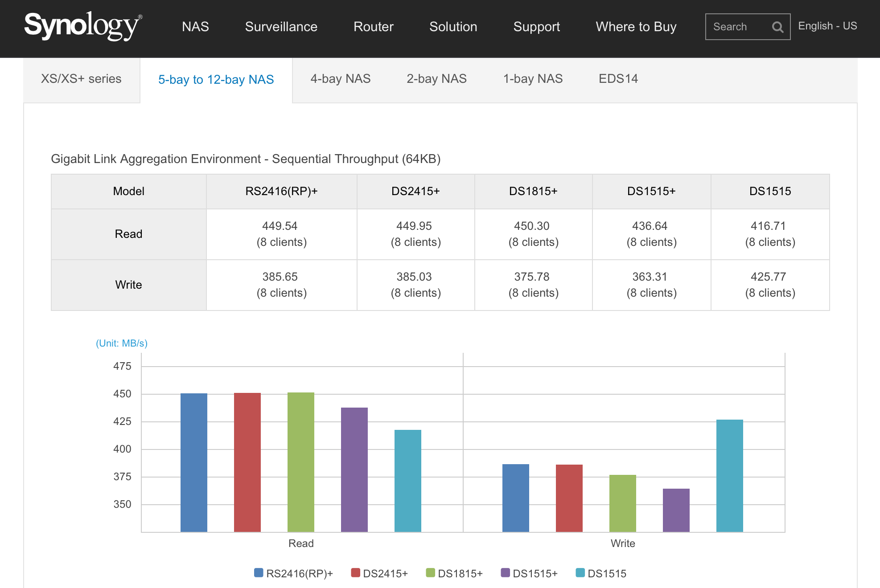Click the DS1515 teal legend swatch
Image resolution: width=880 pixels, height=588 pixels.
[580, 572]
